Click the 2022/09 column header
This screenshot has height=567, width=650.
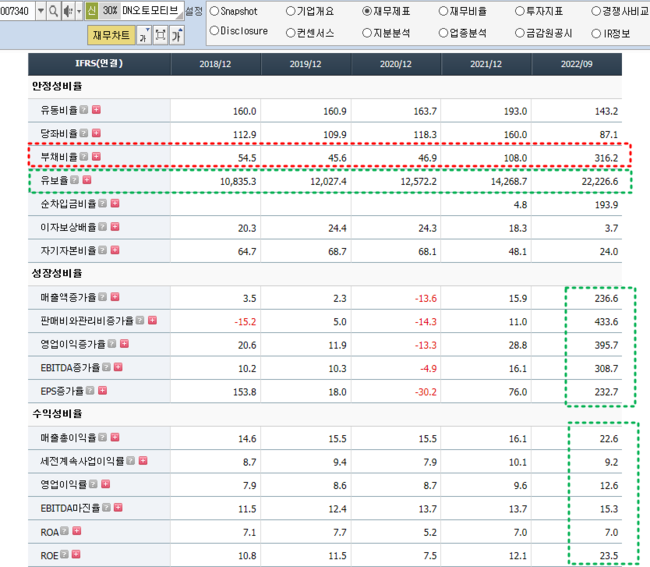577,64
